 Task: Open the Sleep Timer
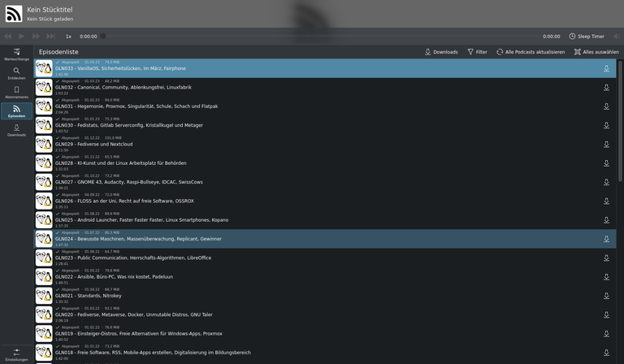tap(587, 37)
